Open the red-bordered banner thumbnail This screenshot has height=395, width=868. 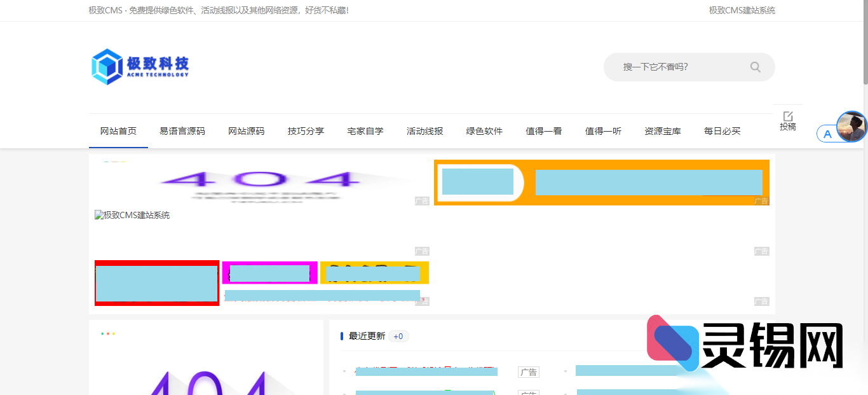point(156,283)
